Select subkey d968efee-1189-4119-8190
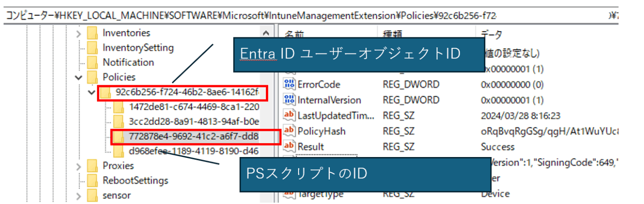Image resolution: width=644 pixels, height=204 pixels. pos(194,151)
